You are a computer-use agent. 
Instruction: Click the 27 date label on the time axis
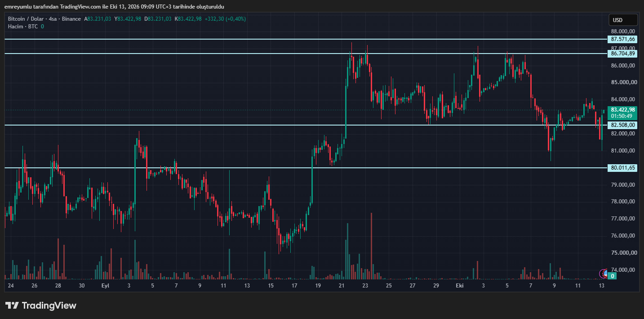pos(413,286)
